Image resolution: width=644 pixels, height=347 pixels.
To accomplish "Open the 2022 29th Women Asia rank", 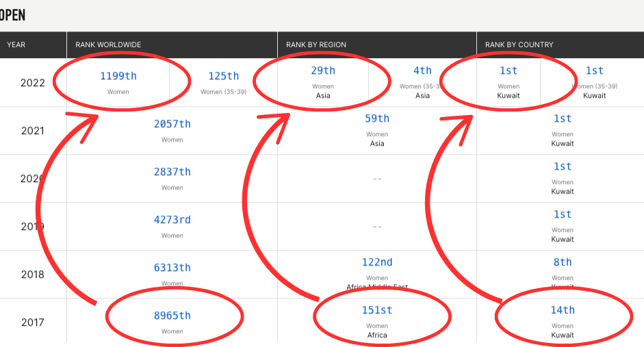I will pyautogui.click(x=323, y=70).
